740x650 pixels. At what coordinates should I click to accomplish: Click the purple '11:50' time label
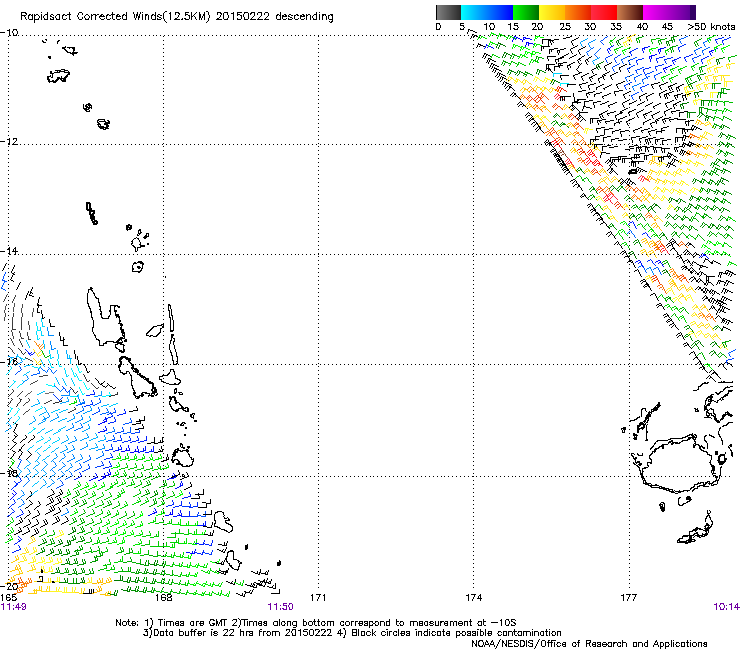(x=280, y=607)
